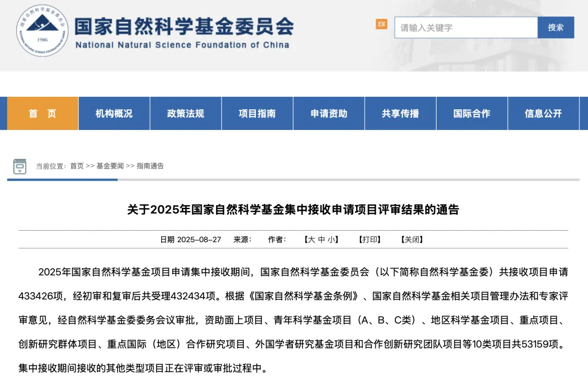Open the 信息公开 menu item
Viewport: 588px width, 383px height.
click(543, 114)
